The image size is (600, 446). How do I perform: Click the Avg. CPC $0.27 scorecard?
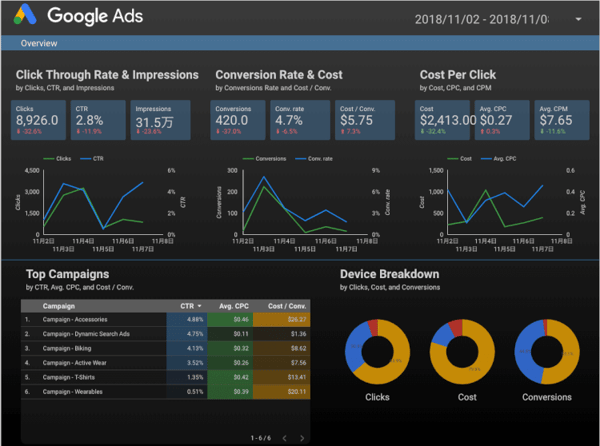coord(502,120)
